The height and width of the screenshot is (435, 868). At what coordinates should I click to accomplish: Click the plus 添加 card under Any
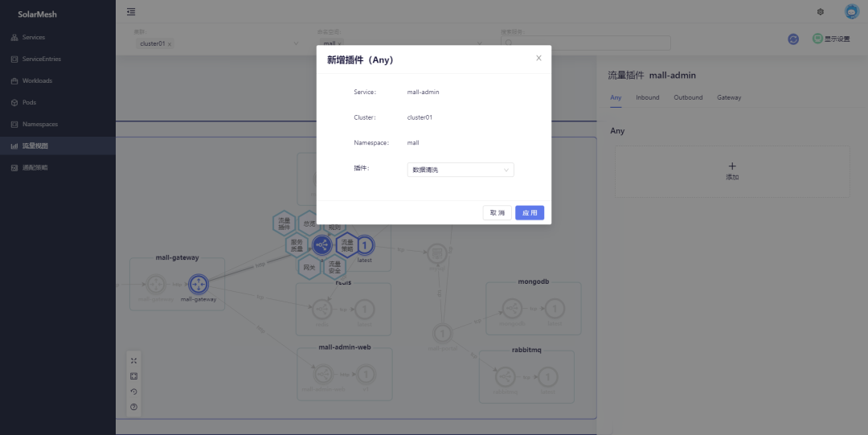(x=731, y=170)
